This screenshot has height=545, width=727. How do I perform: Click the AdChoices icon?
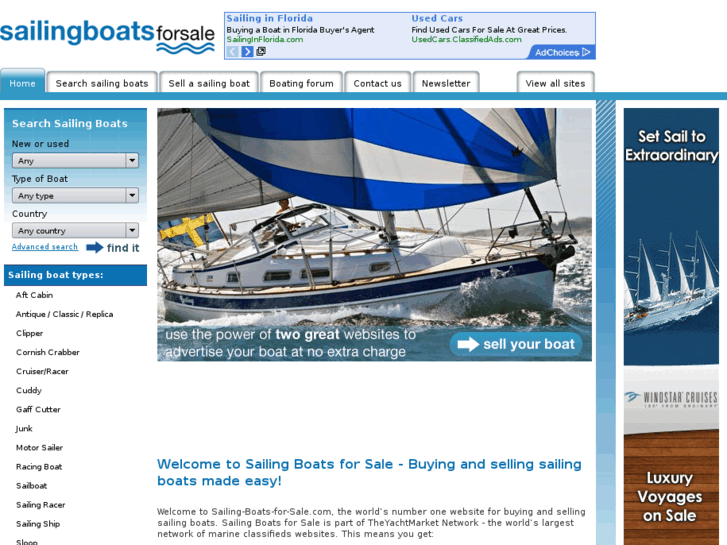(x=587, y=52)
